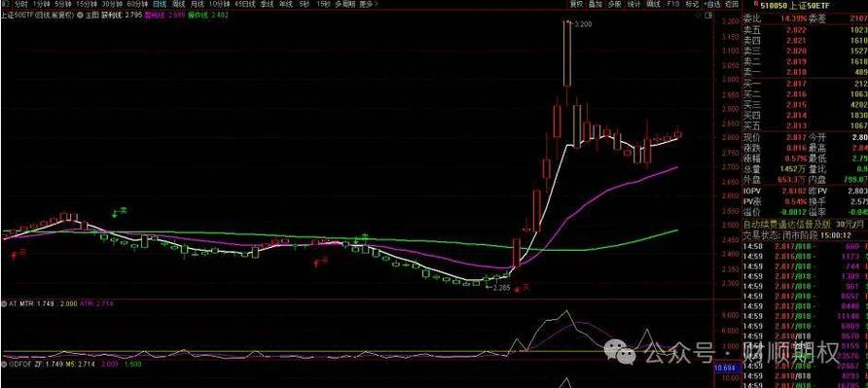Select the 10分钟 period tab
868x388 pixels.
pos(219,4)
